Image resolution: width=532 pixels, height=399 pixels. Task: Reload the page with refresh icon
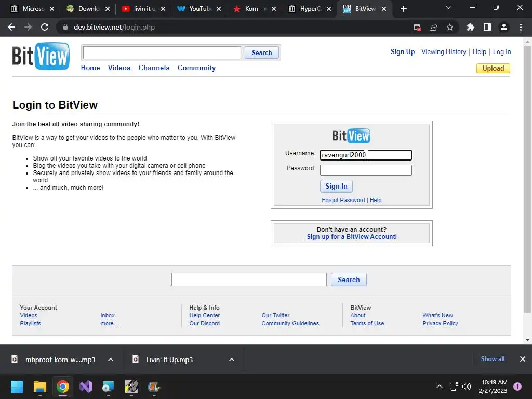point(45,27)
